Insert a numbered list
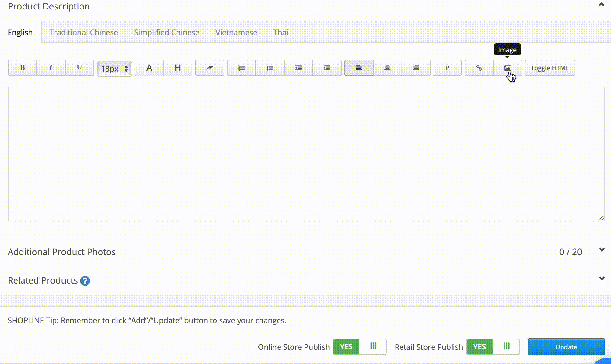 tap(241, 68)
